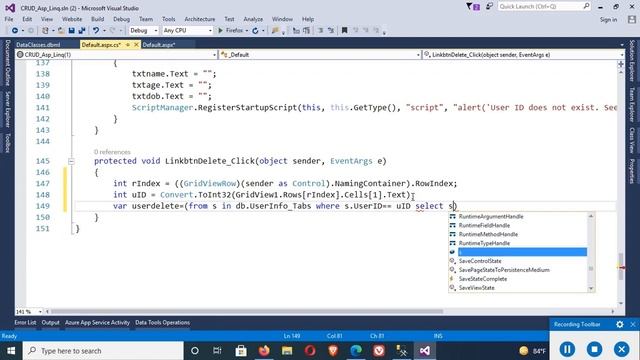The height and width of the screenshot is (360, 640).
Task: Click the Microsoft Edge taskbar icon
Action: 356,351
